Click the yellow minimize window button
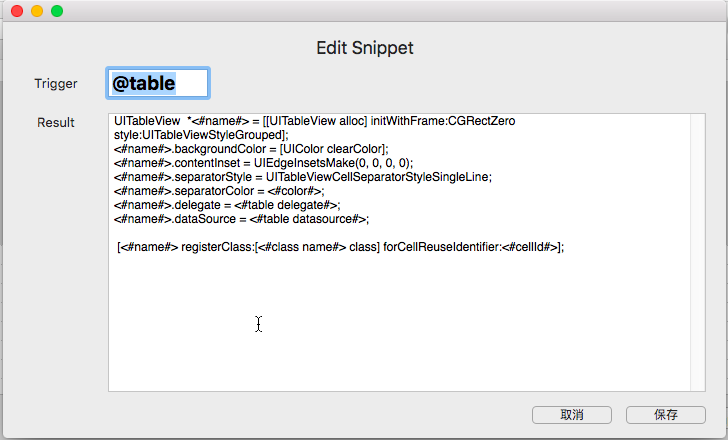 point(37,11)
